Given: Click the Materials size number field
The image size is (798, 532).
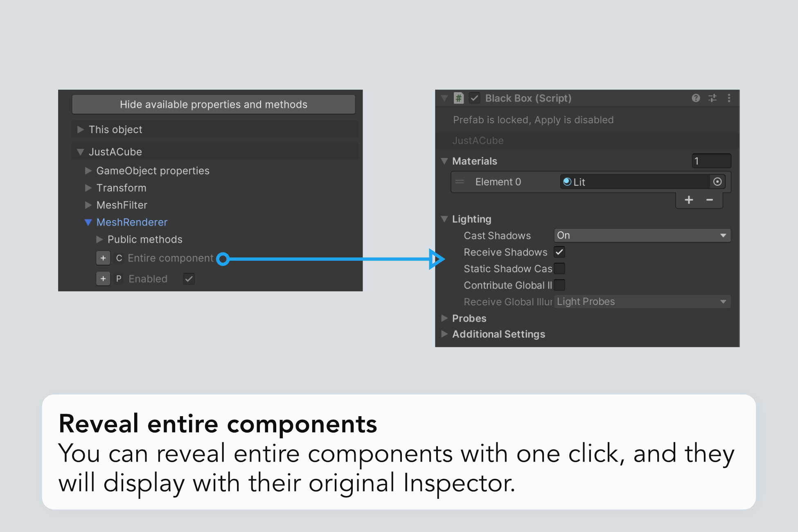Looking at the screenshot, I should click(711, 161).
